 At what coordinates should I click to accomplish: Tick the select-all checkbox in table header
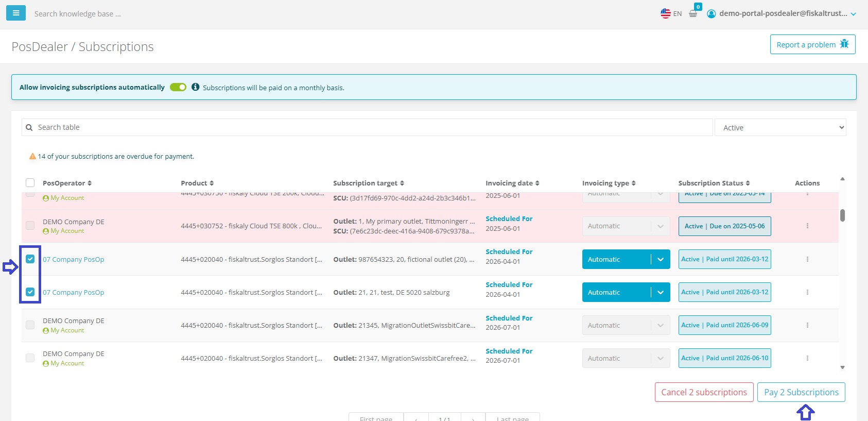pos(30,183)
